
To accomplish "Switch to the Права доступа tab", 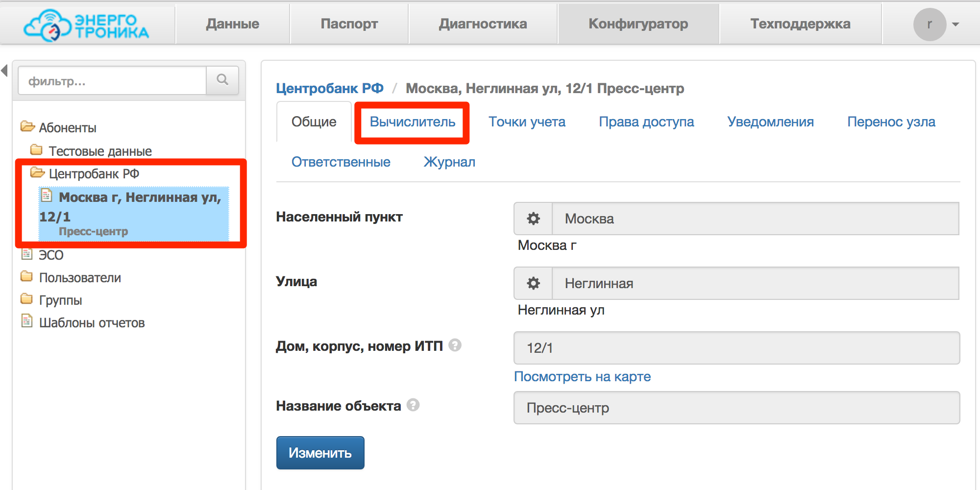I will (646, 122).
